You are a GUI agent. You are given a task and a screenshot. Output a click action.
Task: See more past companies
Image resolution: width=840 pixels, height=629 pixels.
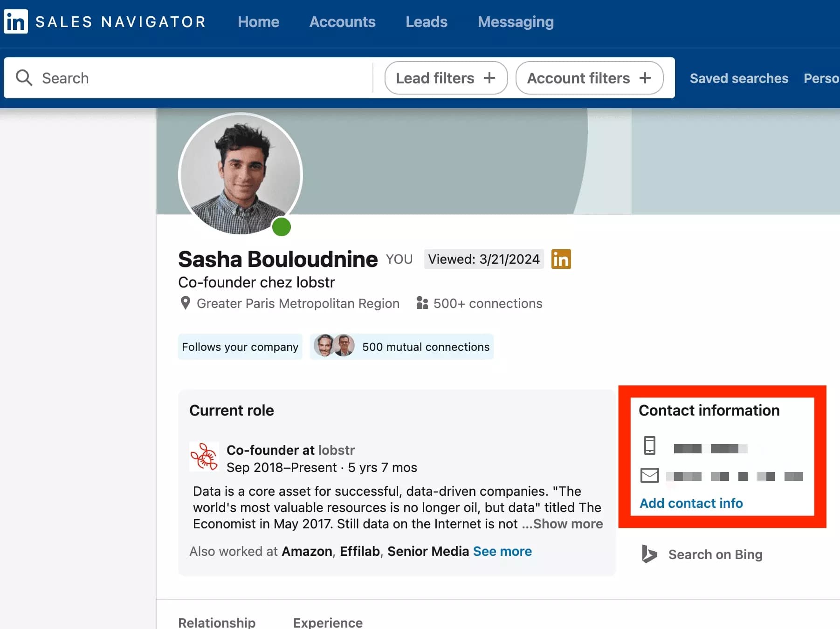point(502,551)
